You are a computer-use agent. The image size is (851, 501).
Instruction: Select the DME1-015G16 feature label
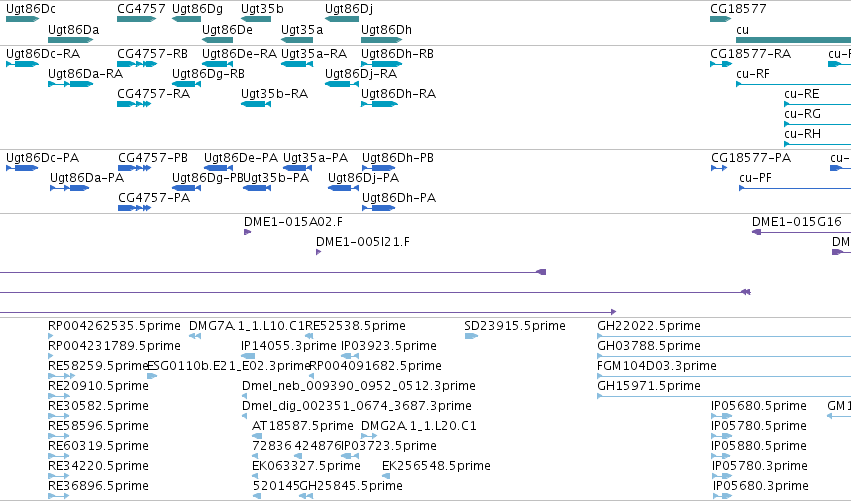pyautogui.click(x=797, y=222)
